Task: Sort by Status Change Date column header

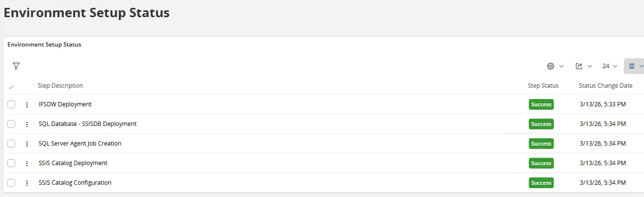Action: (x=605, y=86)
